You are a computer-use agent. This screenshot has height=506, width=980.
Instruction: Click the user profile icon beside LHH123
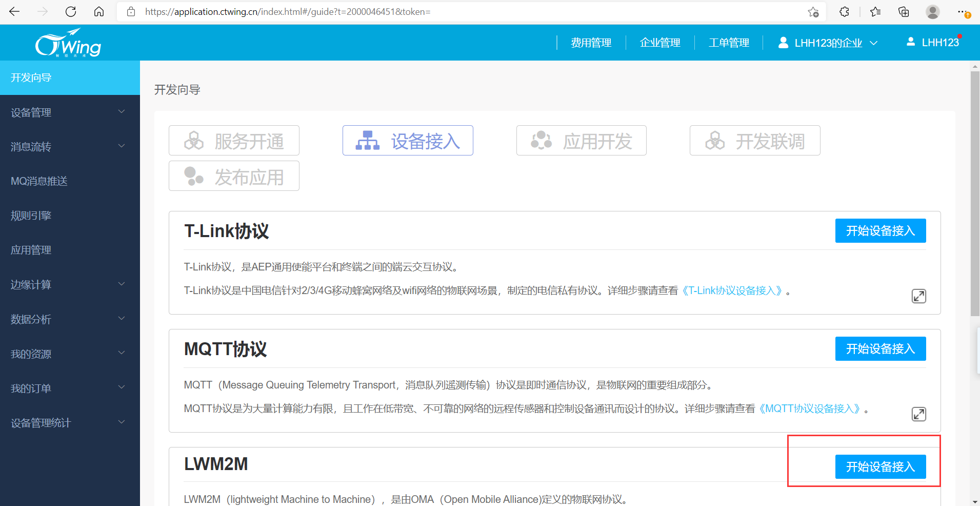pyautogui.click(x=911, y=42)
